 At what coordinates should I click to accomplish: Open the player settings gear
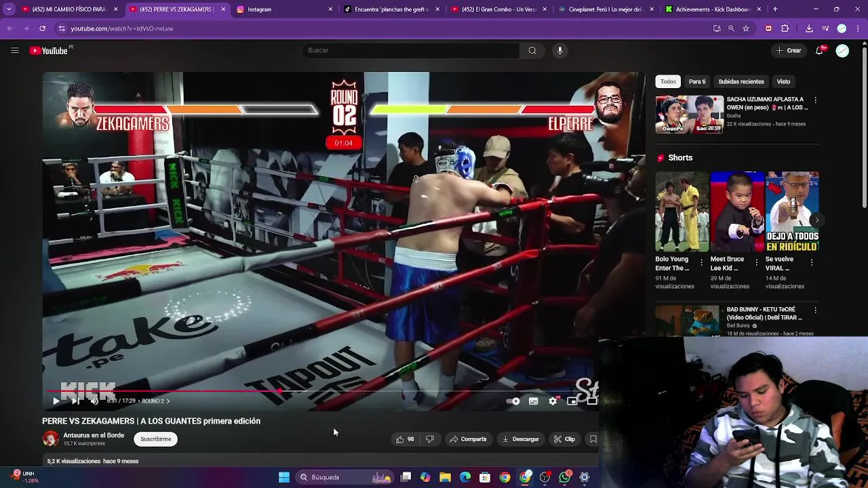(x=553, y=401)
